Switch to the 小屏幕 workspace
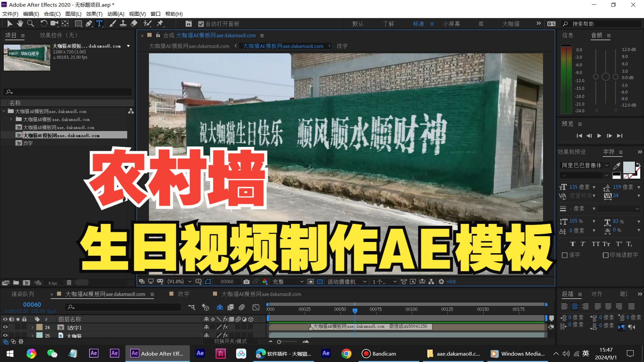The height and width of the screenshot is (362, 644). (451, 24)
